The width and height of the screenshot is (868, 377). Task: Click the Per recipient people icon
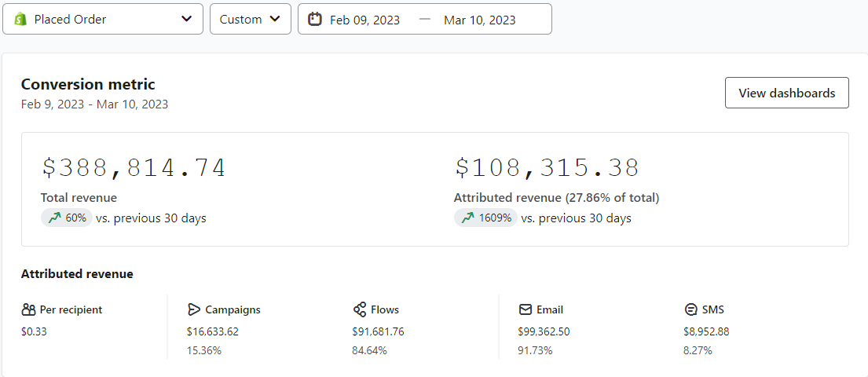(28, 309)
